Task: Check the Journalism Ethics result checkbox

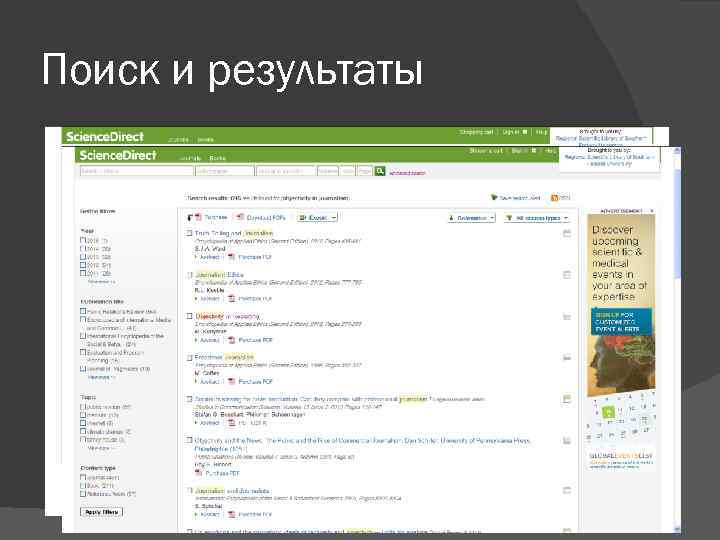Action: point(189,275)
